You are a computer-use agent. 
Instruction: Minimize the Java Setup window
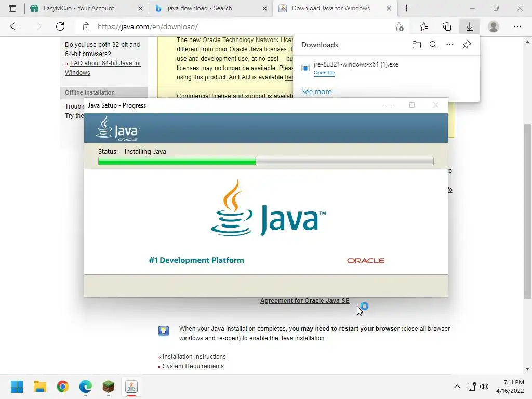[389, 105]
